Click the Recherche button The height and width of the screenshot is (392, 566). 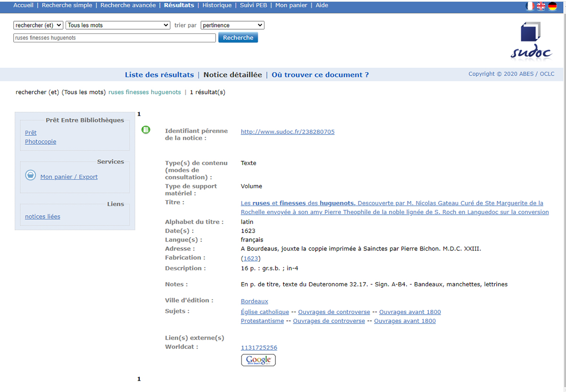tap(238, 38)
